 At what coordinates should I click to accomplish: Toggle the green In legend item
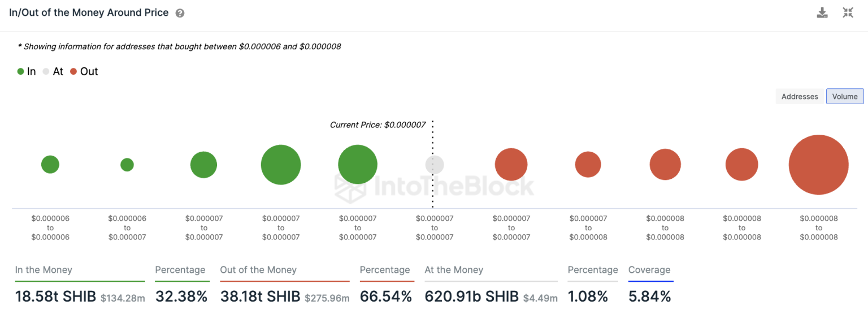click(x=27, y=71)
